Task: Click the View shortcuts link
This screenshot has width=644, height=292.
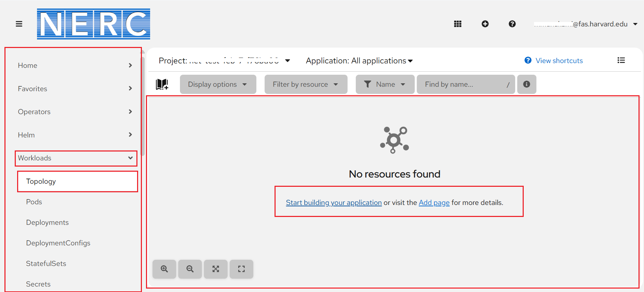Action: pyautogui.click(x=559, y=61)
